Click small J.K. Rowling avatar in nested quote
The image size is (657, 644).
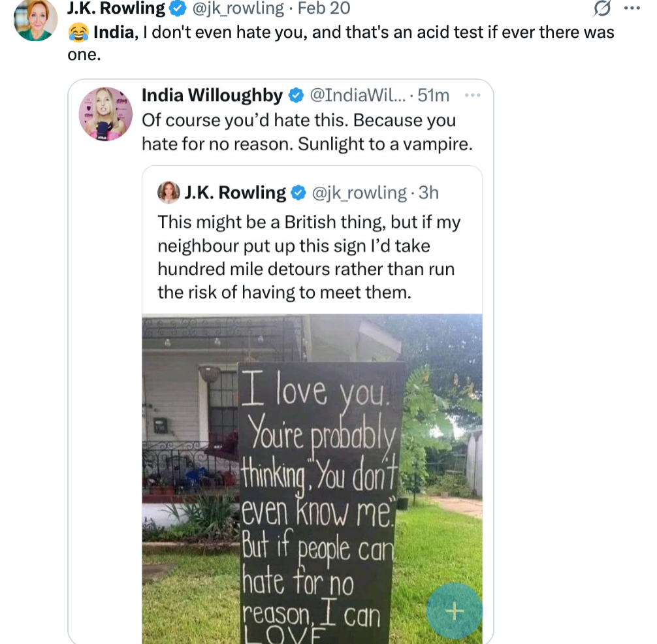(x=169, y=192)
